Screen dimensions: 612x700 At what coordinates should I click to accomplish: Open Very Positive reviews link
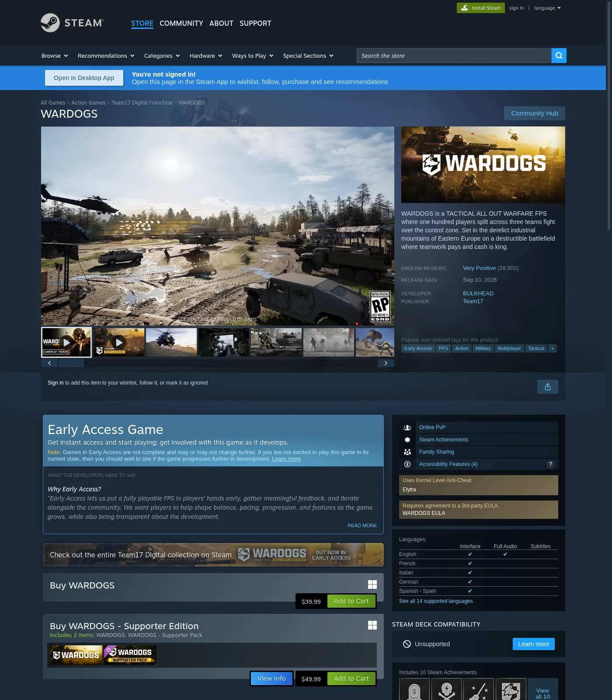coord(479,268)
